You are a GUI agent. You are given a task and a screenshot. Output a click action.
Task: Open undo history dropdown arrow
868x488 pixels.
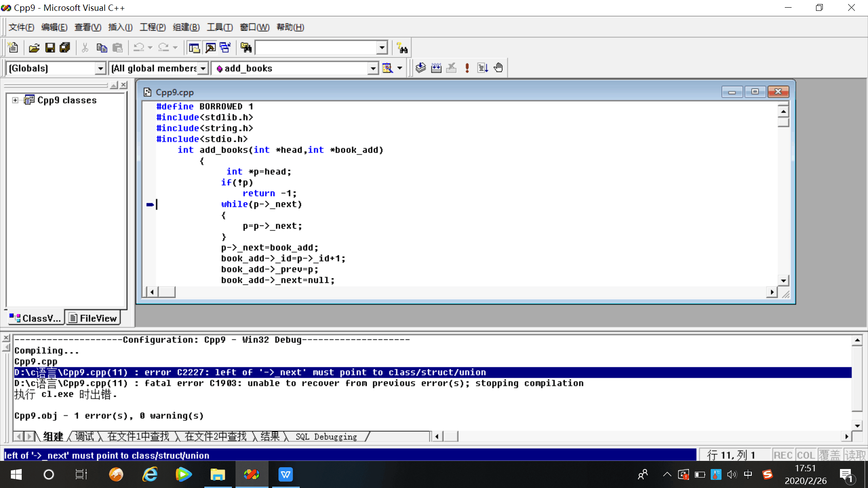point(150,47)
